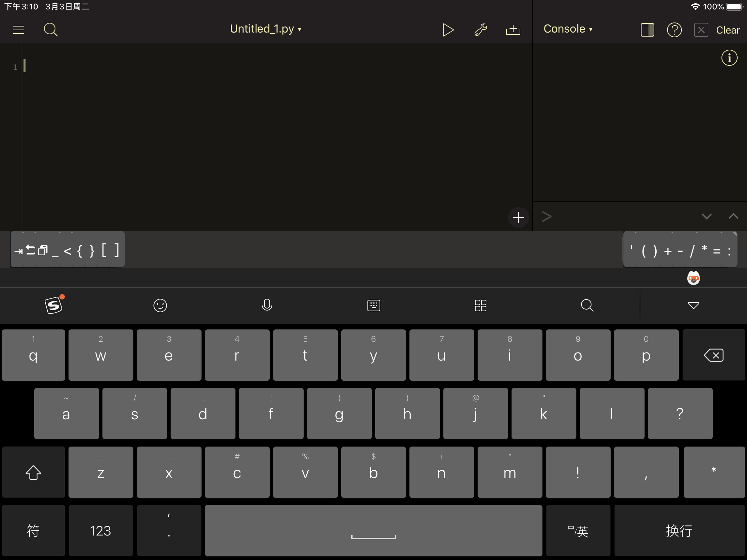Image resolution: width=747 pixels, height=560 pixels.
Task: Collapse keyboard with down triangle
Action: [693, 305]
